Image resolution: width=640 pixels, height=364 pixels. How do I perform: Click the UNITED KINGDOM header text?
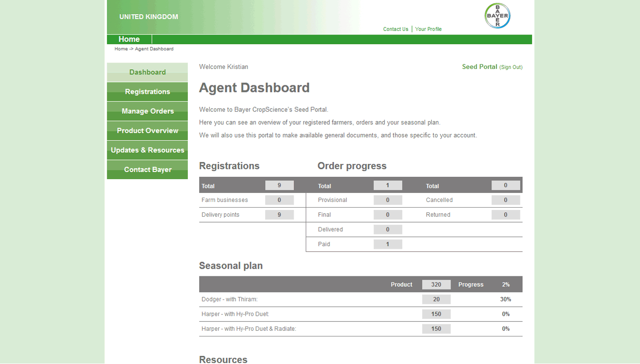coord(149,17)
